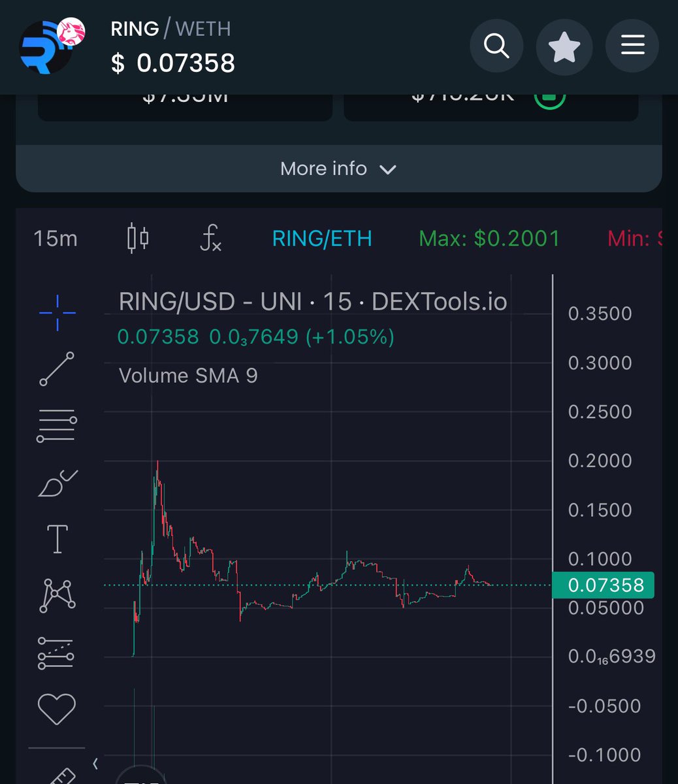
Task: Click the 0.3500 price axis label
Action: click(x=600, y=314)
